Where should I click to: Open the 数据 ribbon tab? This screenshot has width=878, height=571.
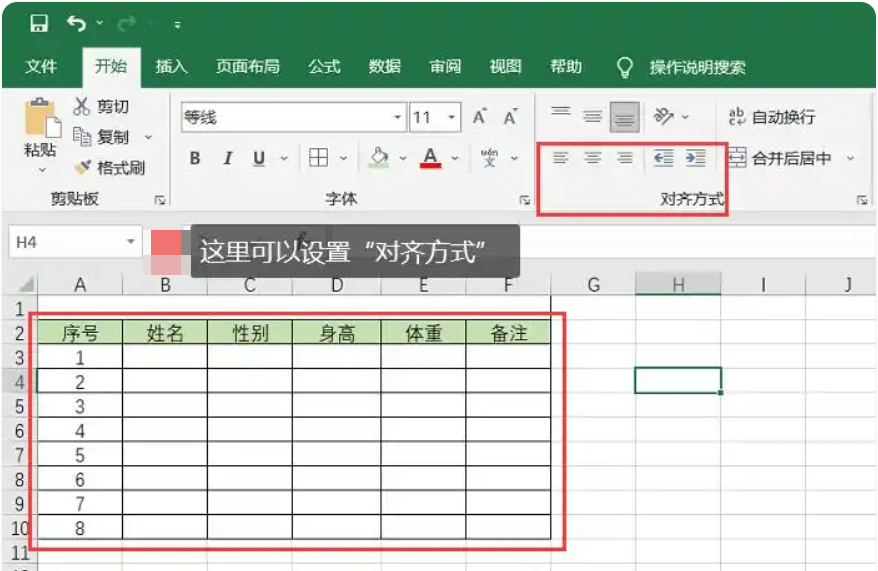[x=384, y=67]
